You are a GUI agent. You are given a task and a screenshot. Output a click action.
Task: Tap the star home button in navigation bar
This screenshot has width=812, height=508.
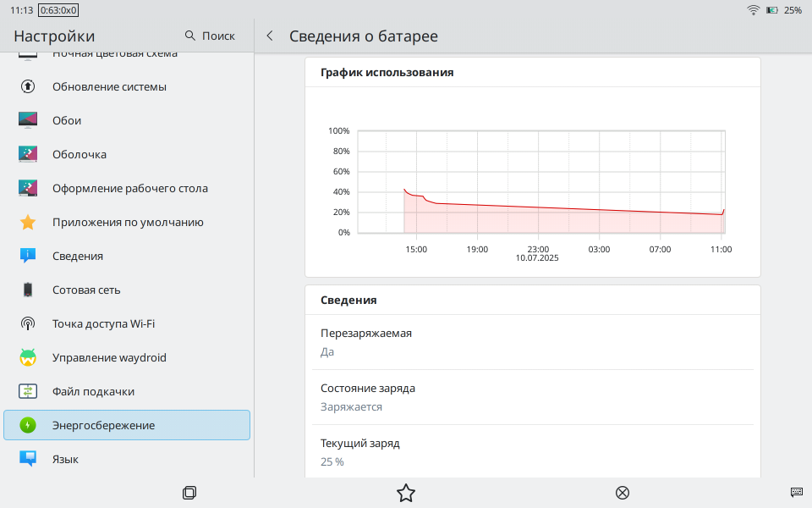pos(406,493)
